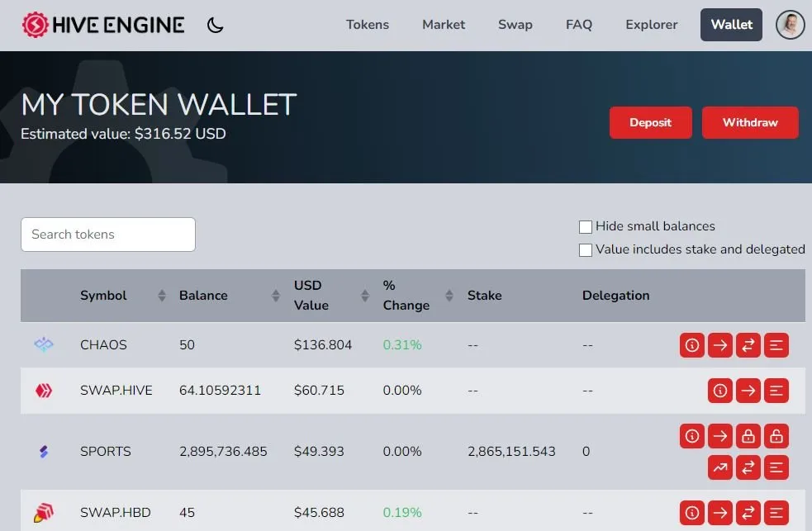This screenshot has height=531, width=812.
Task: Toggle dark mode moon icon
Action: 215,25
